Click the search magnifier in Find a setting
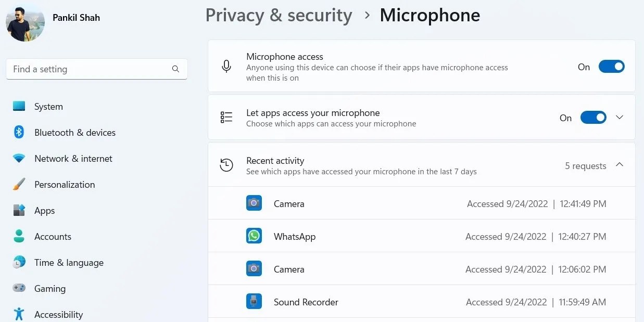Viewport: 644px width, 322px height. [175, 69]
